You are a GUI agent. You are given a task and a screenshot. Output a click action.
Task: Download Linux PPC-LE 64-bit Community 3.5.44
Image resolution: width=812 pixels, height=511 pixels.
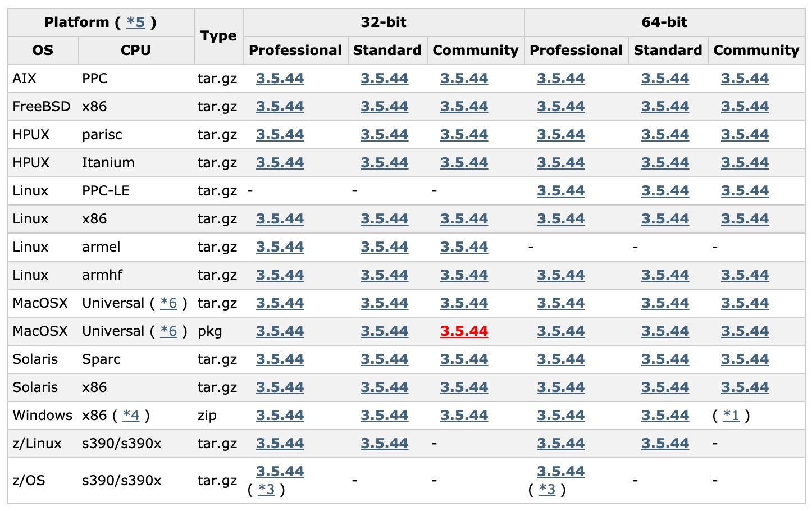(745, 191)
